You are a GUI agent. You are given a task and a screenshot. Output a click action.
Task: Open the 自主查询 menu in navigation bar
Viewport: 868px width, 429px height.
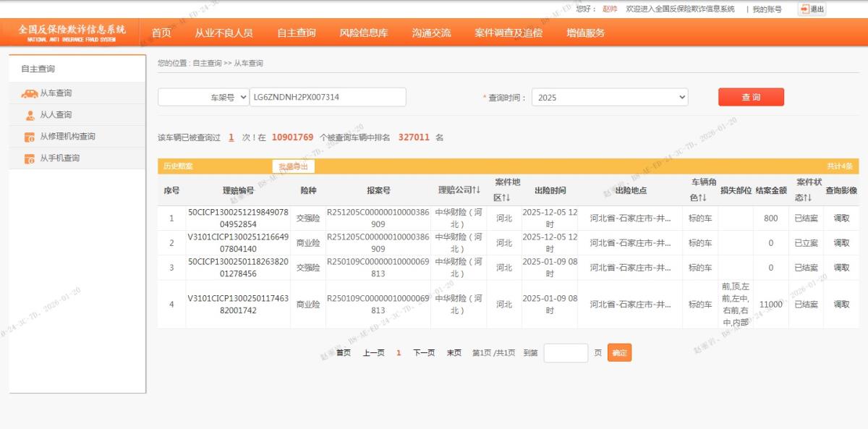pyautogui.click(x=296, y=33)
